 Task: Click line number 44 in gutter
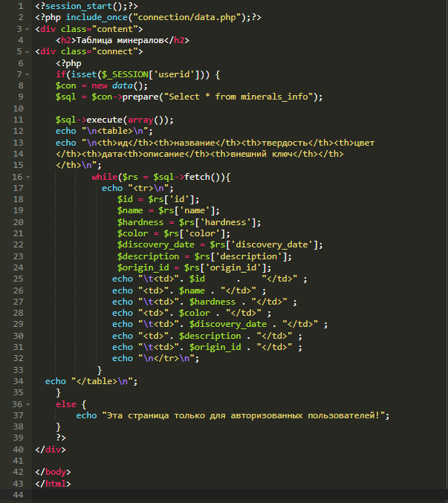click(19, 495)
